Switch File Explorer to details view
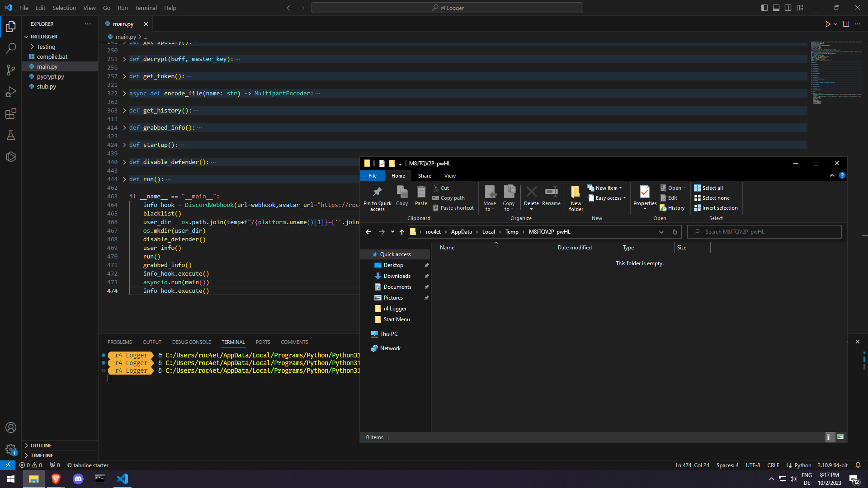The width and height of the screenshot is (868, 488). pos(830,437)
